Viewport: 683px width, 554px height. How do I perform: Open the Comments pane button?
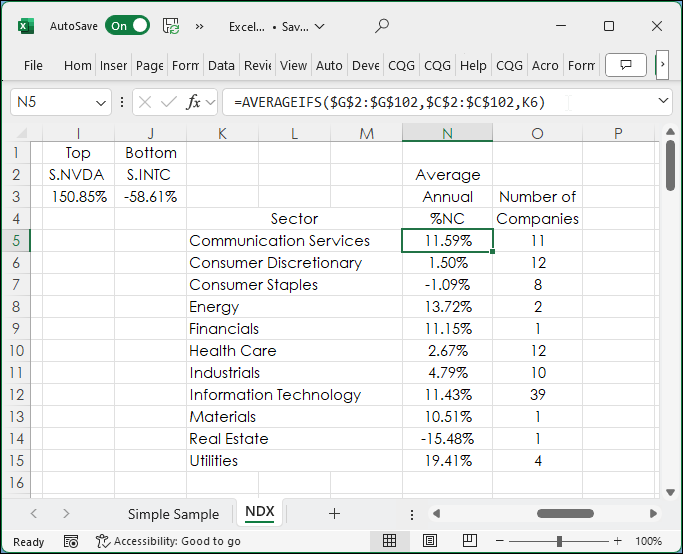626,65
